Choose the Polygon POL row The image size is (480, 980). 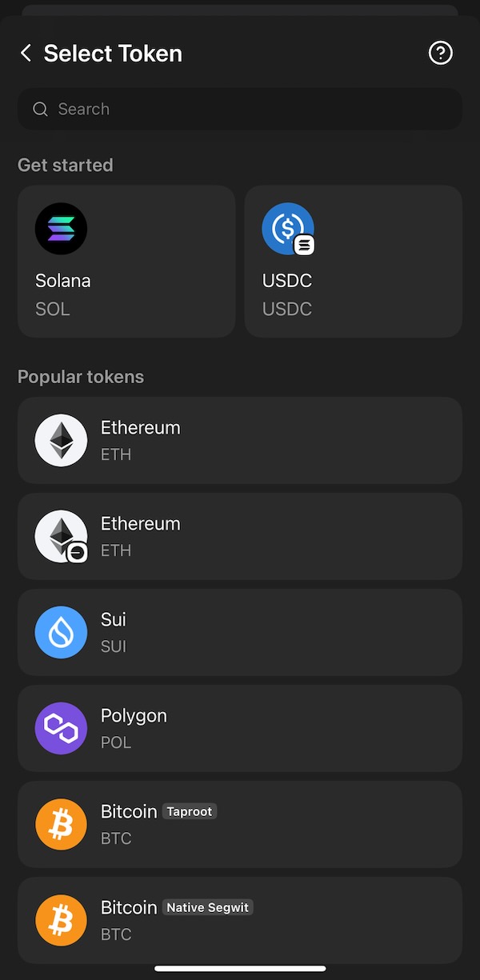[240, 728]
